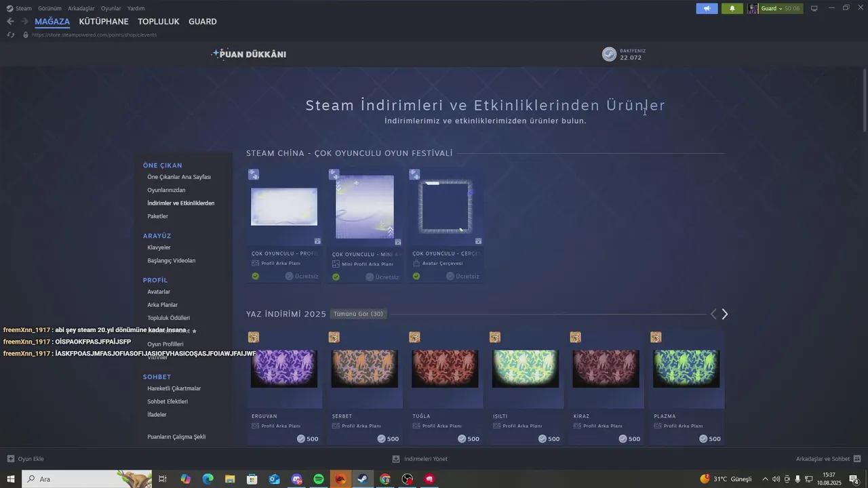Click the 500 points price on Erguvan
This screenshot has width=868, height=488.
click(x=308, y=439)
